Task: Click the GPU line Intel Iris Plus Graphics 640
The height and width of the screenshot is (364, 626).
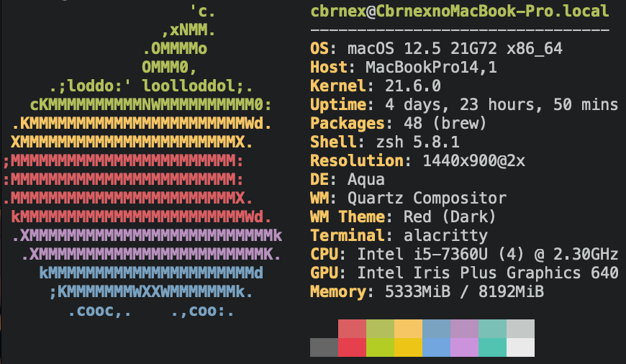Action: point(464,273)
